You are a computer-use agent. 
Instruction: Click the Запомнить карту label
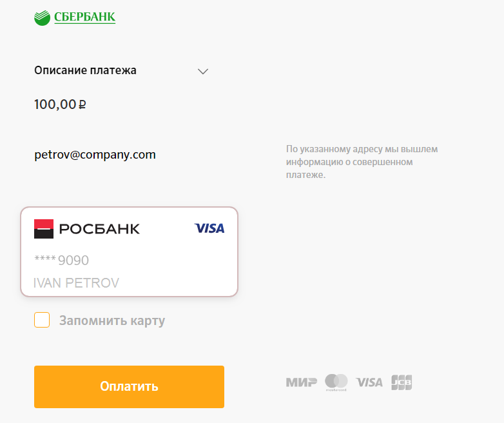pyautogui.click(x=112, y=320)
